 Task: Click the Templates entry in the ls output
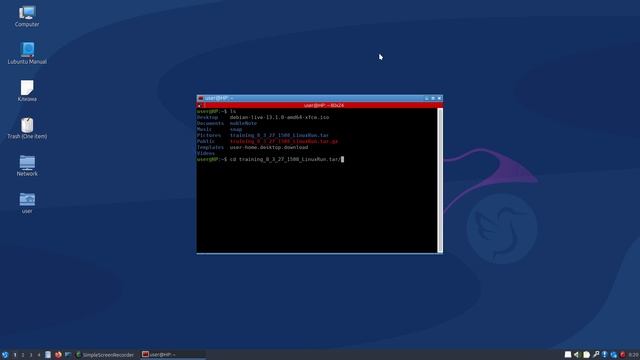[x=210, y=147]
